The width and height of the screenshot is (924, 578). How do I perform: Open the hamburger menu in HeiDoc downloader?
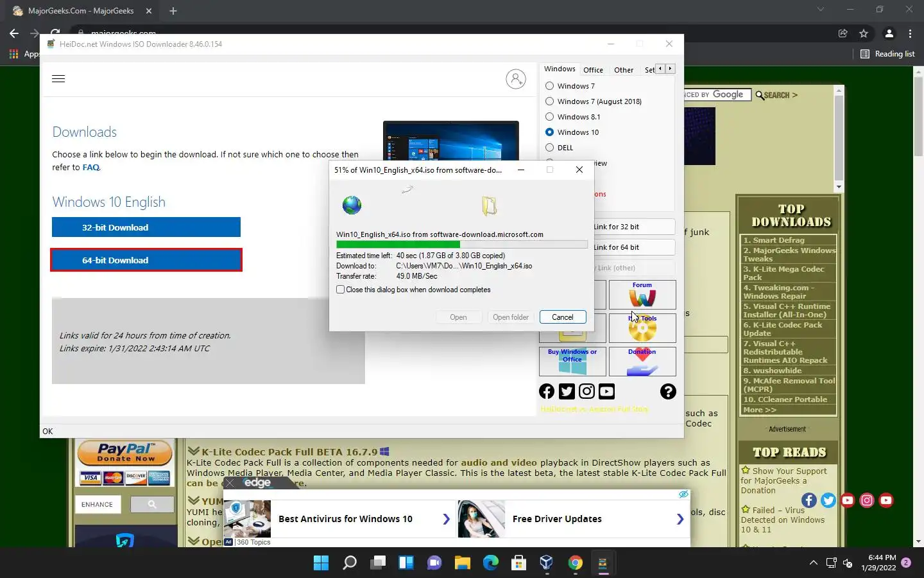pyautogui.click(x=58, y=78)
